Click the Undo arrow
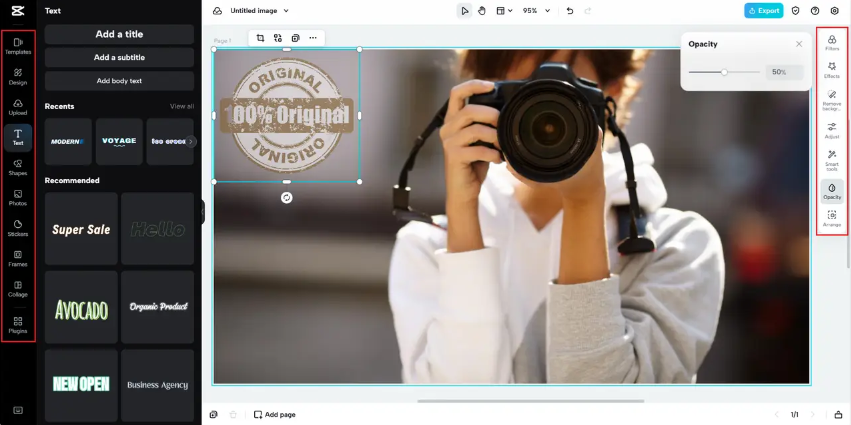The width and height of the screenshot is (851, 425). pos(569,11)
